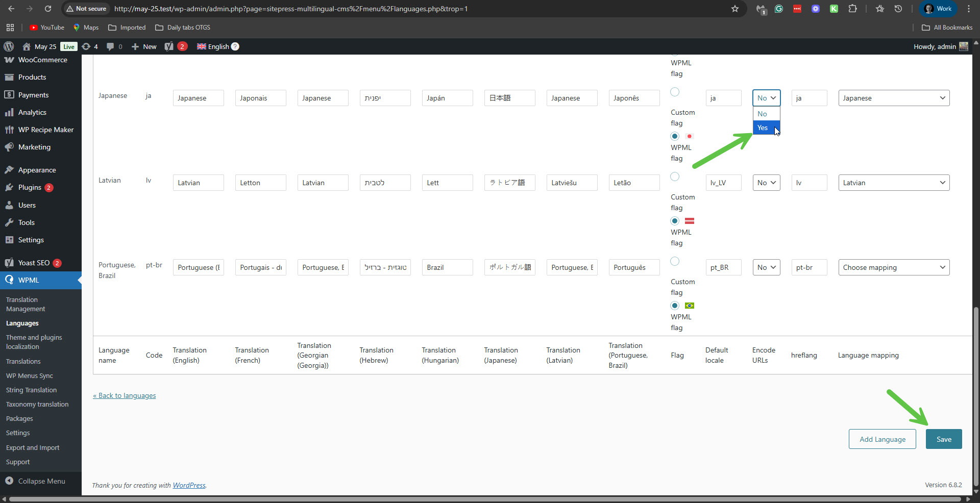Open Latvian Encode URLs dropdown

766,183
